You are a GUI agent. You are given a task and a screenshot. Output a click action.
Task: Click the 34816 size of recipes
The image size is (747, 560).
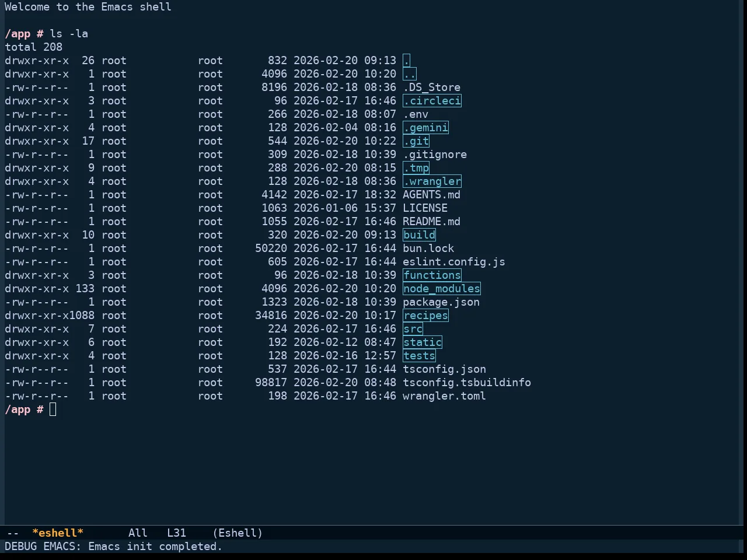click(x=271, y=316)
